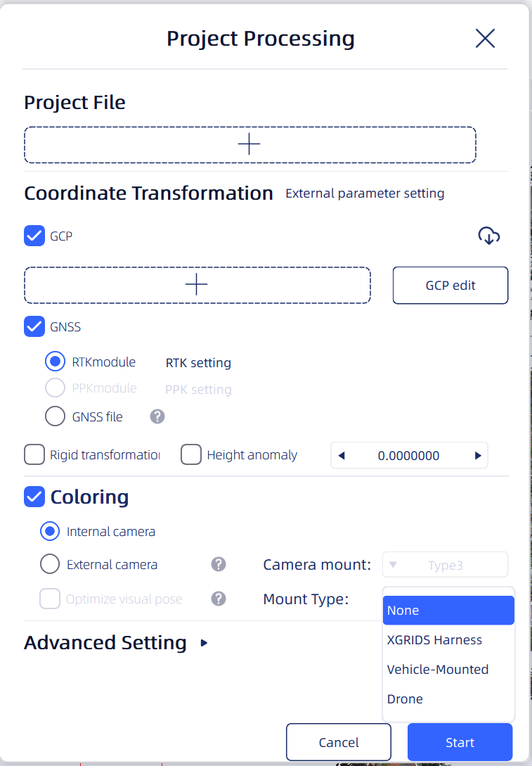Open the RTK setting link
Viewport: 532px width, 766px height.
click(198, 363)
